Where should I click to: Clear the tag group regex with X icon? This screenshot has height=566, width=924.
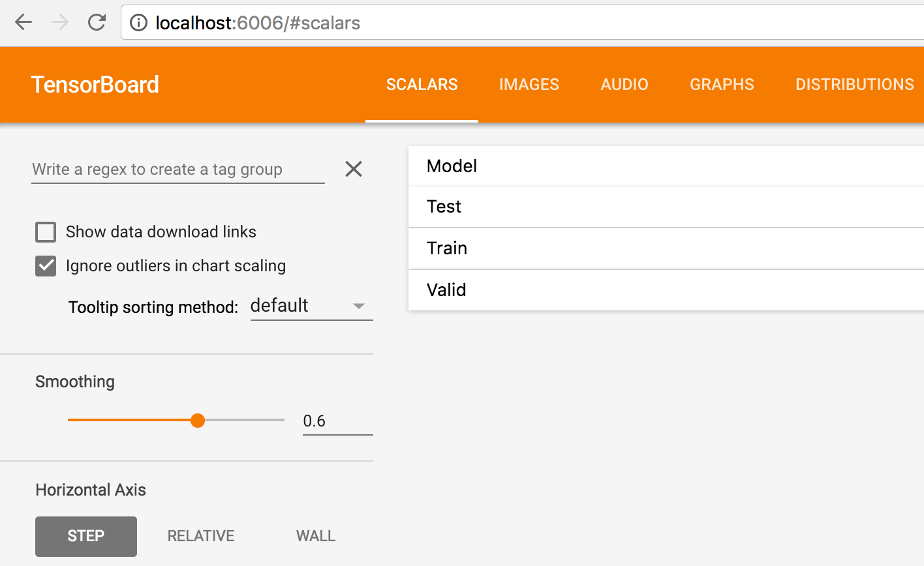coord(354,169)
